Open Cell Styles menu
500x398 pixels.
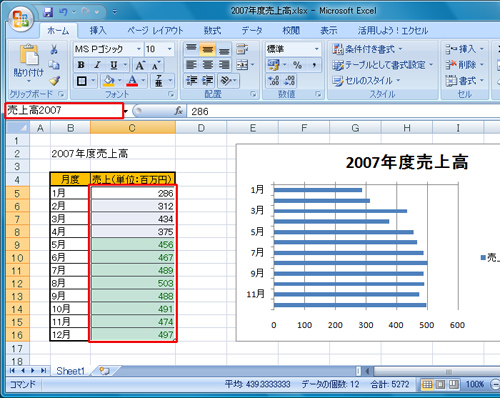(x=366, y=80)
